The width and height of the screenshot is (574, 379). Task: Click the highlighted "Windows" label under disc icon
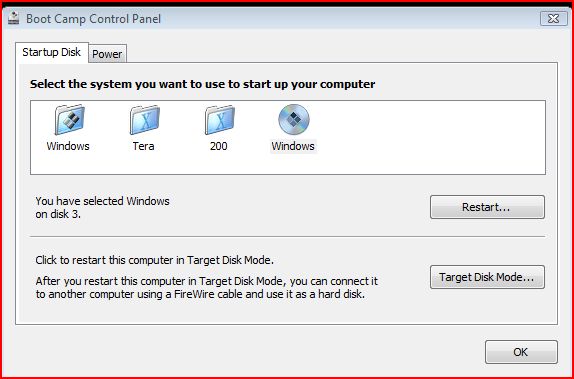(x=293, y=146)
